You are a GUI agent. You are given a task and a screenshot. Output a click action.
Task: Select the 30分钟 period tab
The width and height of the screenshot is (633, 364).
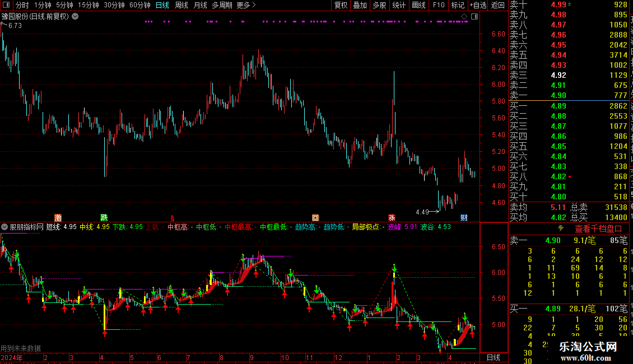click(x=114, y=5)
